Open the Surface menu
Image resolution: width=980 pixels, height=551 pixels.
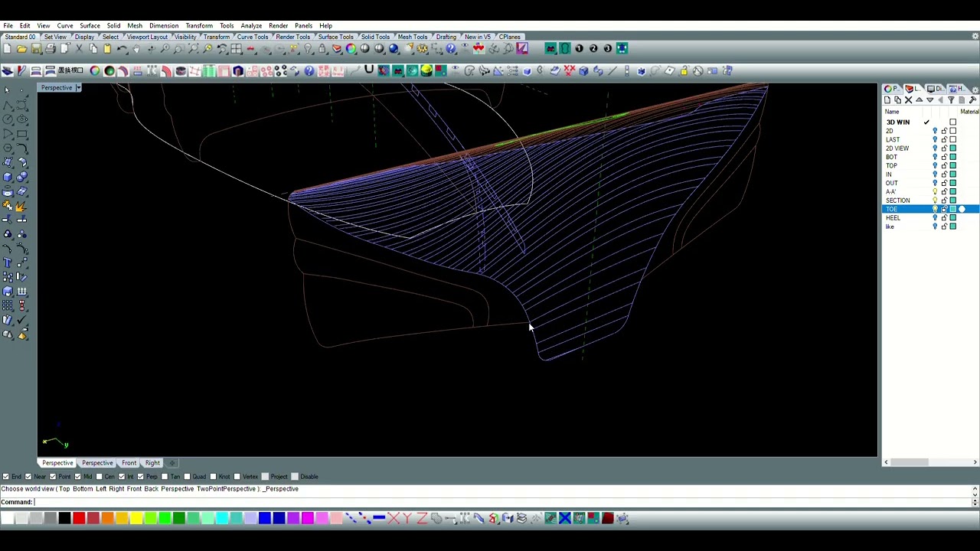90,26
